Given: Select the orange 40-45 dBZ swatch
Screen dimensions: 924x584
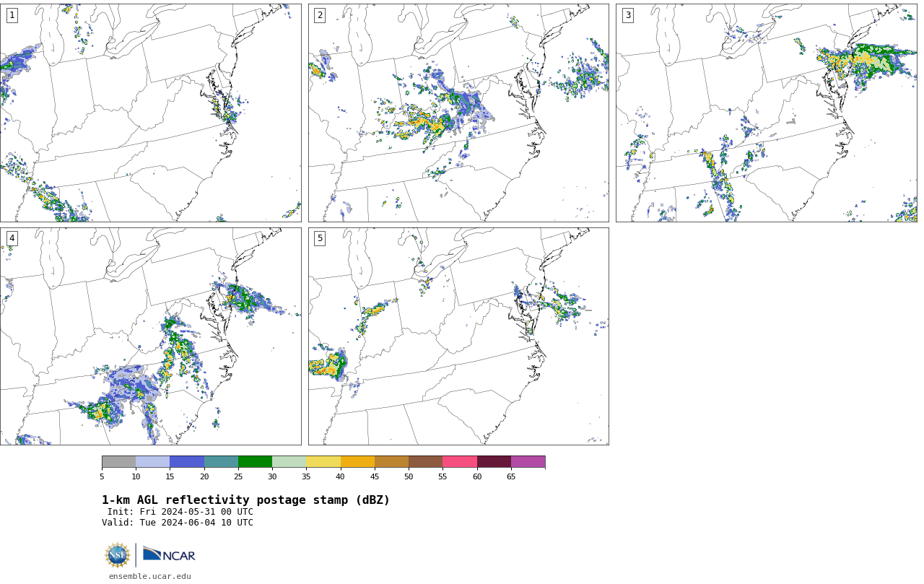Looking at the screenshot, I should coord(357,462).
